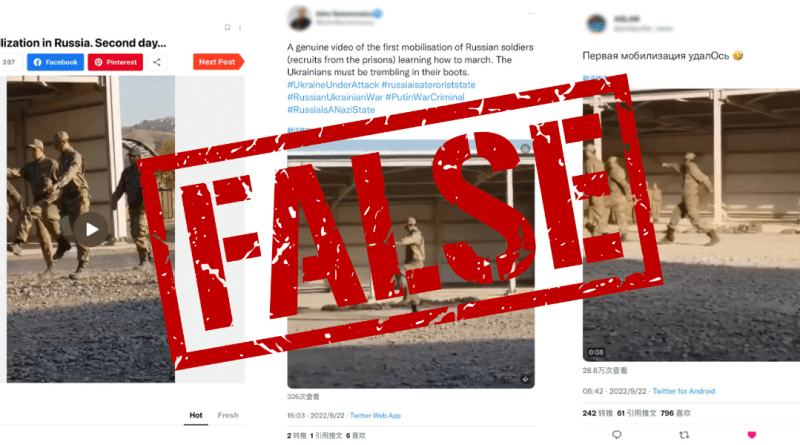Open the share icon next to Pinterest
Screen dimensions: 800x445
[157, 62]
